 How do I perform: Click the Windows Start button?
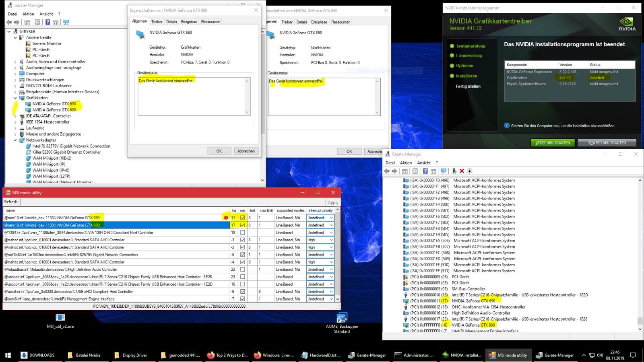[x=8, y=355]
